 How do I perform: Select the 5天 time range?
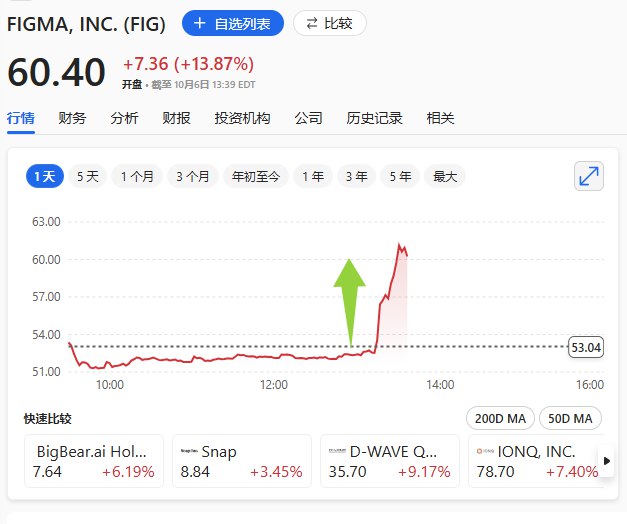point(88,176)
